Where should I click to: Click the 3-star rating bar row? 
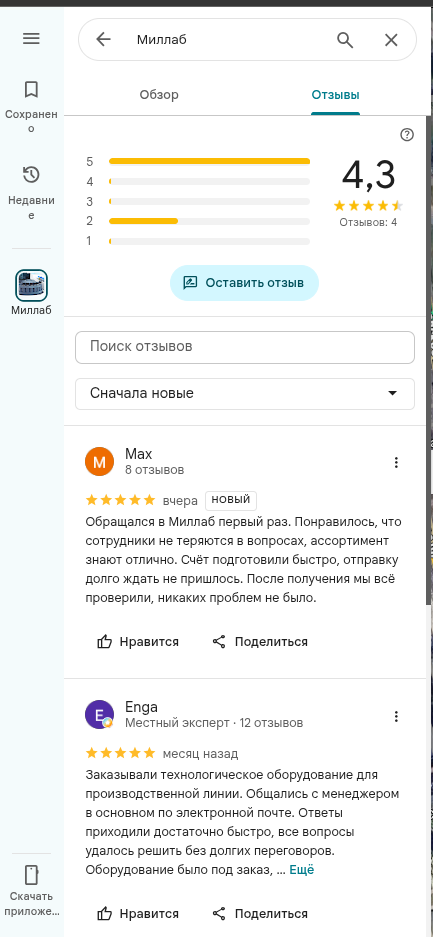(198, 201)
